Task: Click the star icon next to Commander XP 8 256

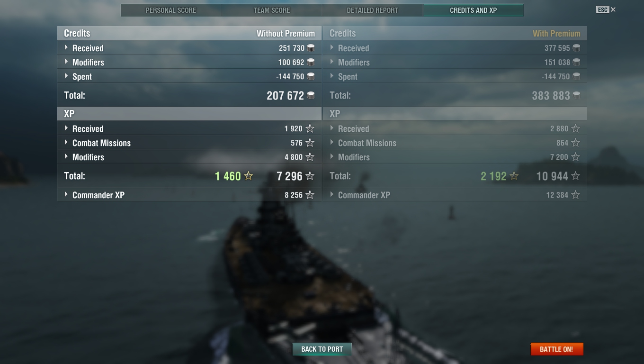Action: click(x=310, y=195)
